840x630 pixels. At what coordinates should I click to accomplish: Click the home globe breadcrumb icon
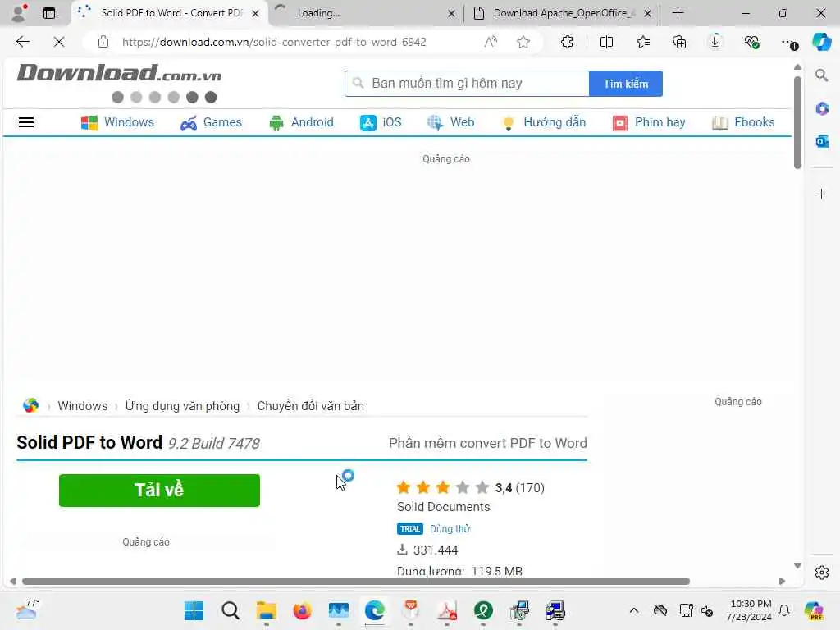pyautogui.click(x=30, y=405)
